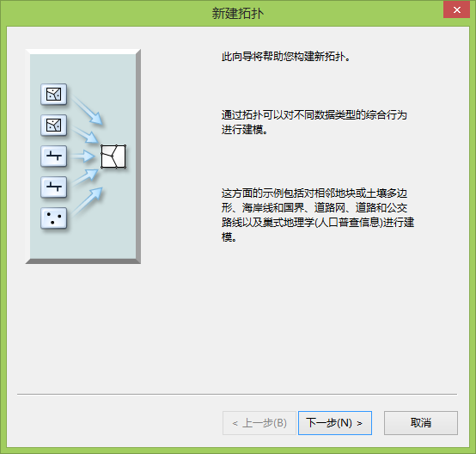This screenshot has width=476, height=454.
Task: Click the empty bottom area of the illustration panel
Action: pyautogui.click(x=82, y=245)
